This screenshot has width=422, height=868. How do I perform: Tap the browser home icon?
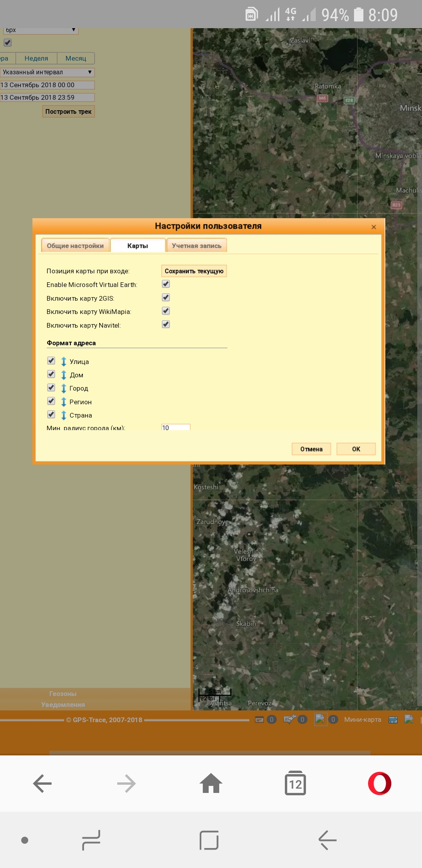pos(211,784)
